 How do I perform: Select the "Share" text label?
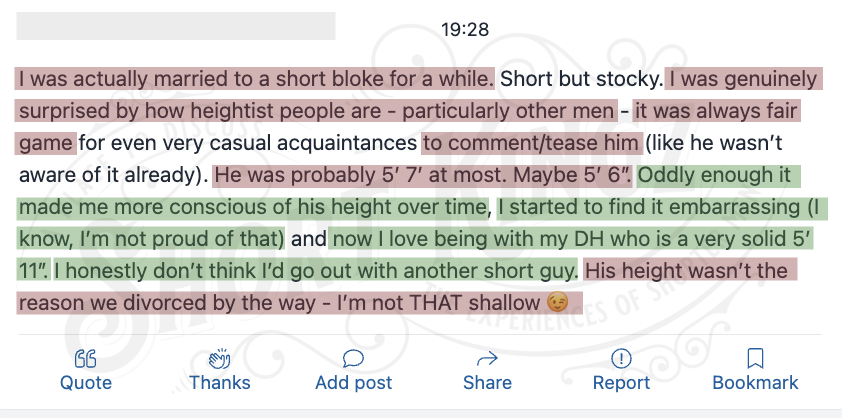[x=487, y=383]
